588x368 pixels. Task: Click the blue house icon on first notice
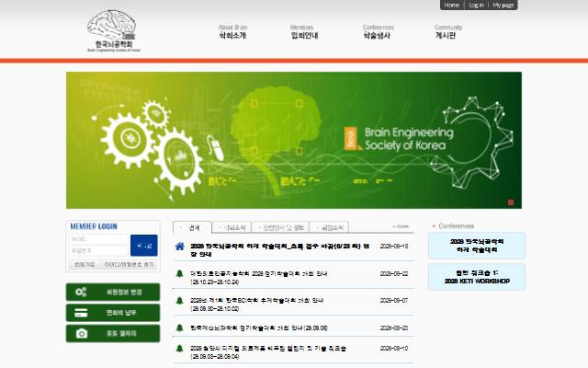180,247
